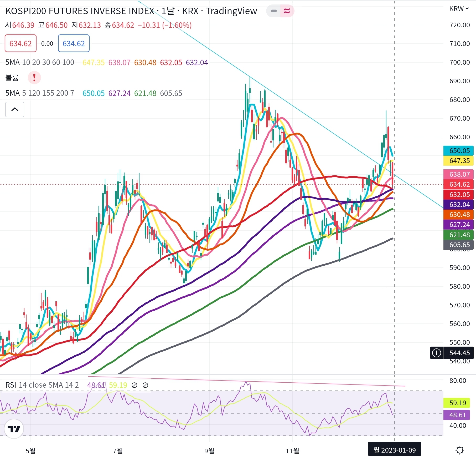
Task: Click the RSI SMA value 59.19 in legend
Action: [118, 385]
